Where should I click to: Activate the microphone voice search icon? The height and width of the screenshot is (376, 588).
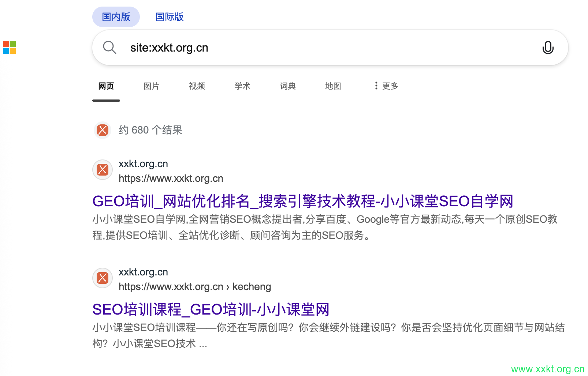(548, 48)
